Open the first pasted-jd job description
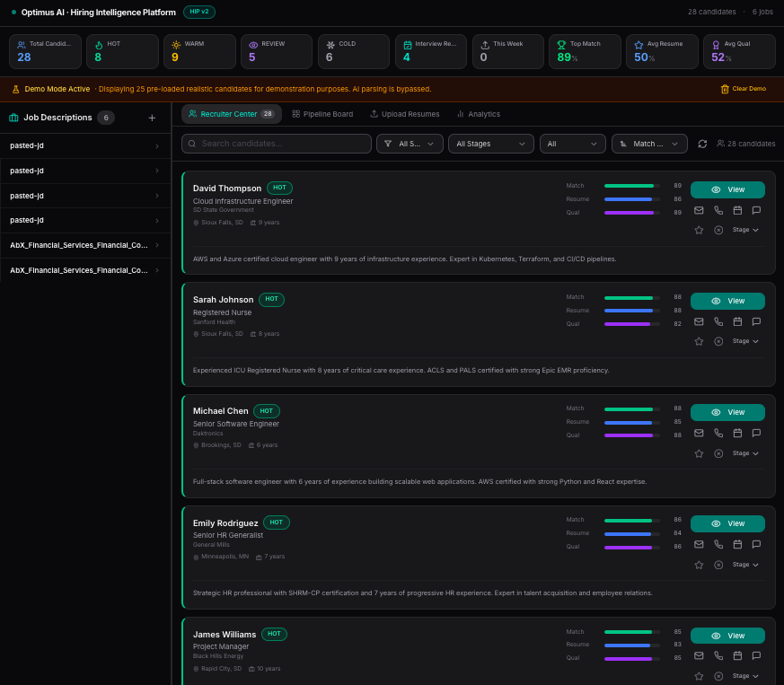This screenshot has height=685, width=784. [x=85, y=146]
